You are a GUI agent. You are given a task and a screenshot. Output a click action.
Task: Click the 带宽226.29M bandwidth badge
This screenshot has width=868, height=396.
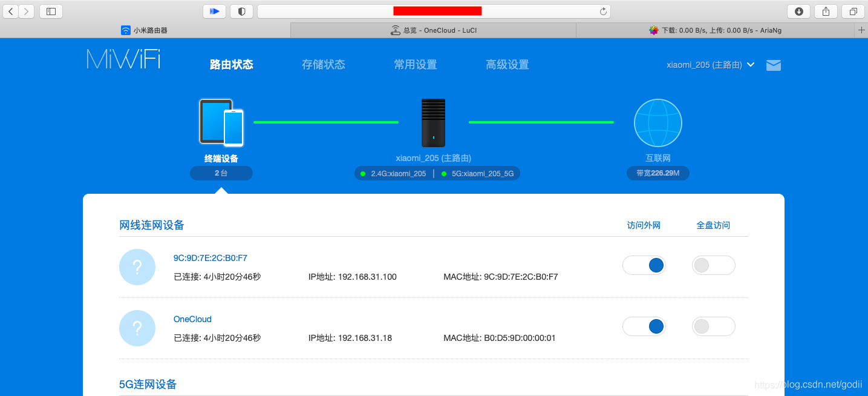click(x=658, y=173)
